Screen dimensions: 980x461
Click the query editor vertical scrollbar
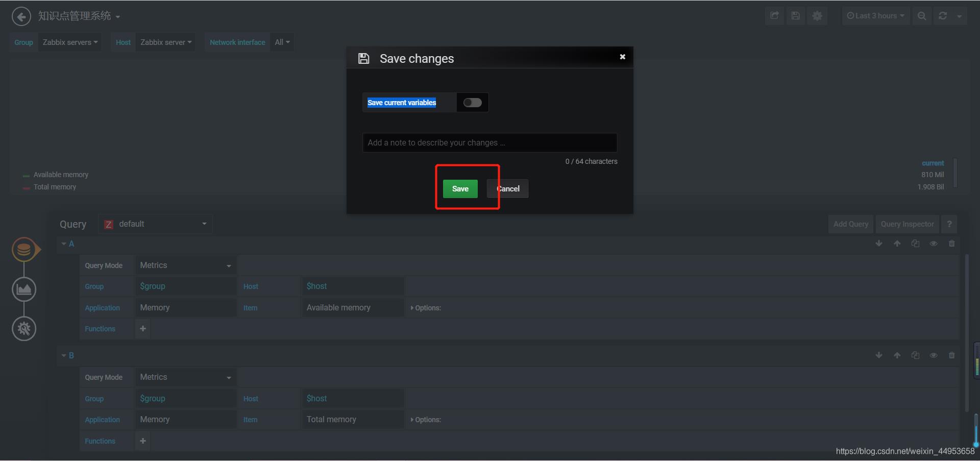point(967,332)
